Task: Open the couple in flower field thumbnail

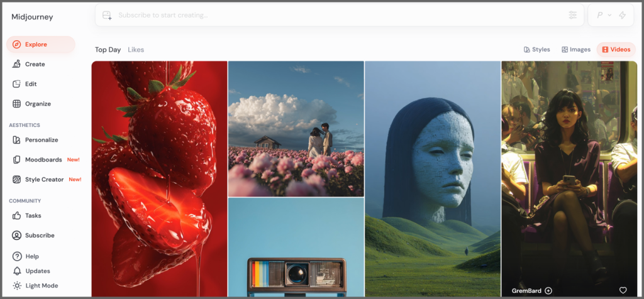Action: click(296, 129)
